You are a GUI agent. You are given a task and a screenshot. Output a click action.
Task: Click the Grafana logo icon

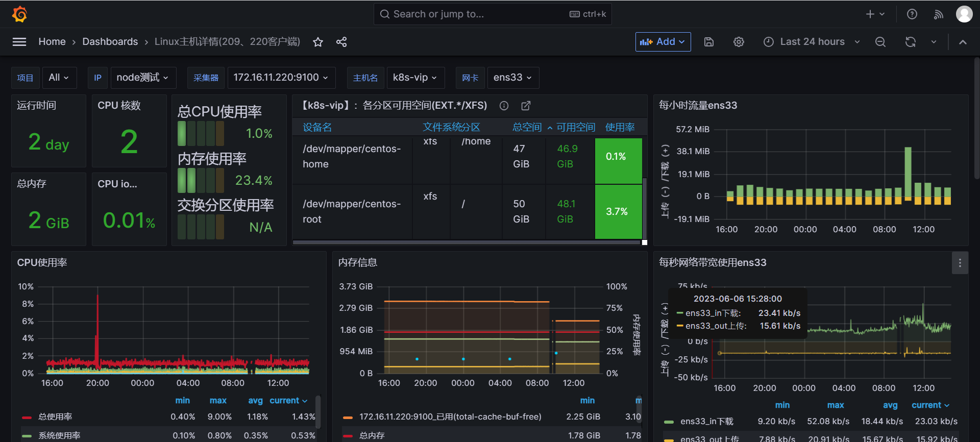[19, 14]
